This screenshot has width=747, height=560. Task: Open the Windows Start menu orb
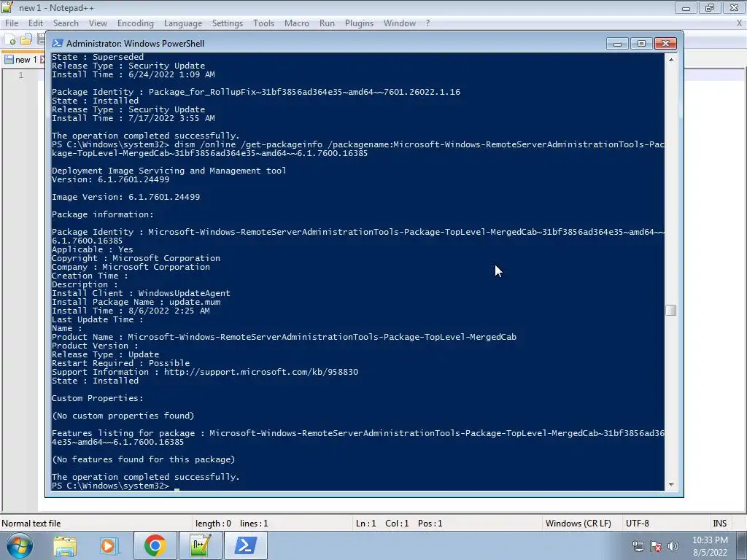(19, 545)
